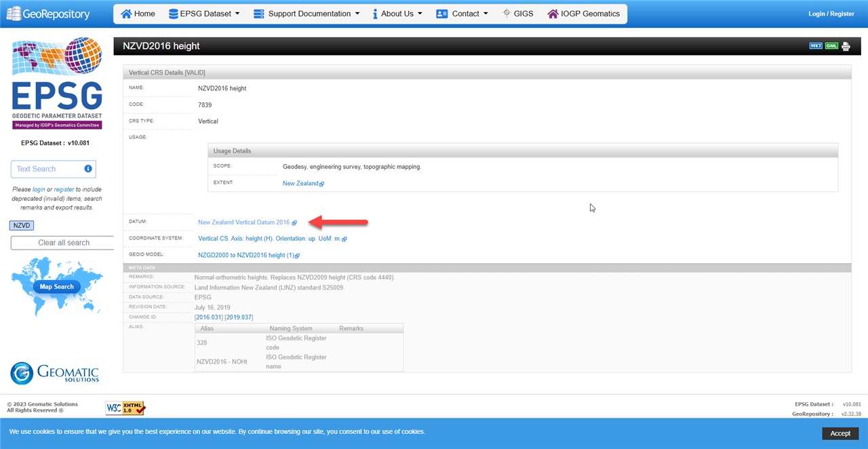
Task: Open the Vertical CS coordinate system link
Action: [269, 239]
